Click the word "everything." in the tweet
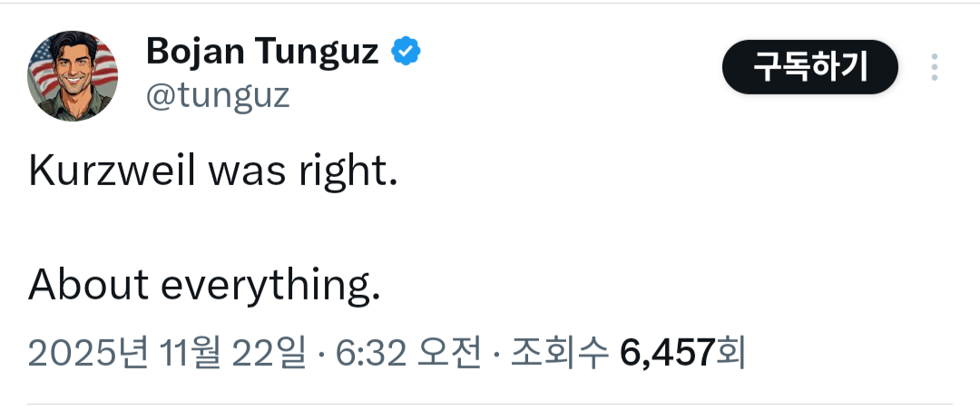 [269, 287]
